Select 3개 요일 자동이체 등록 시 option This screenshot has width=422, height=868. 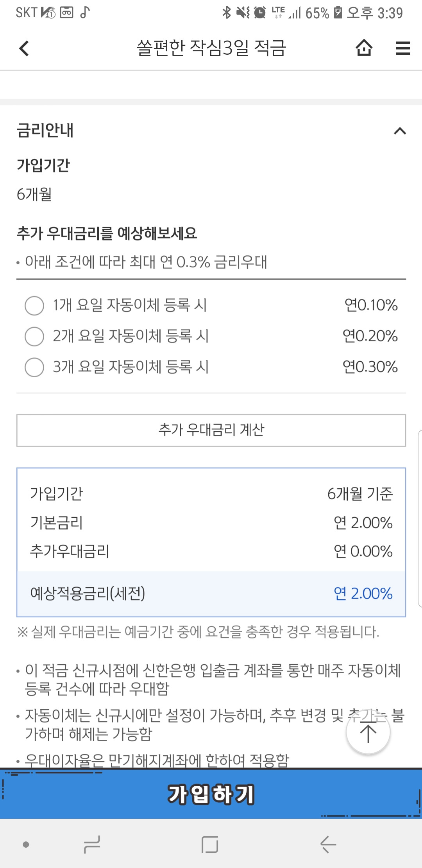coord(34,367)
